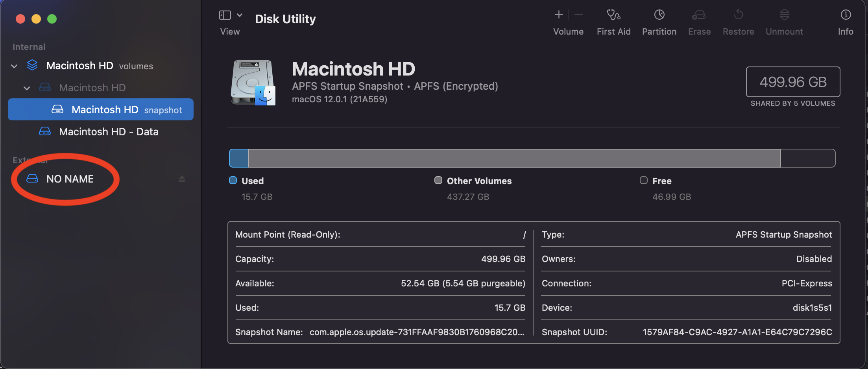Open the Partition pie icon
The height and width of the screenshot is (369, 868).
(659, 15)
